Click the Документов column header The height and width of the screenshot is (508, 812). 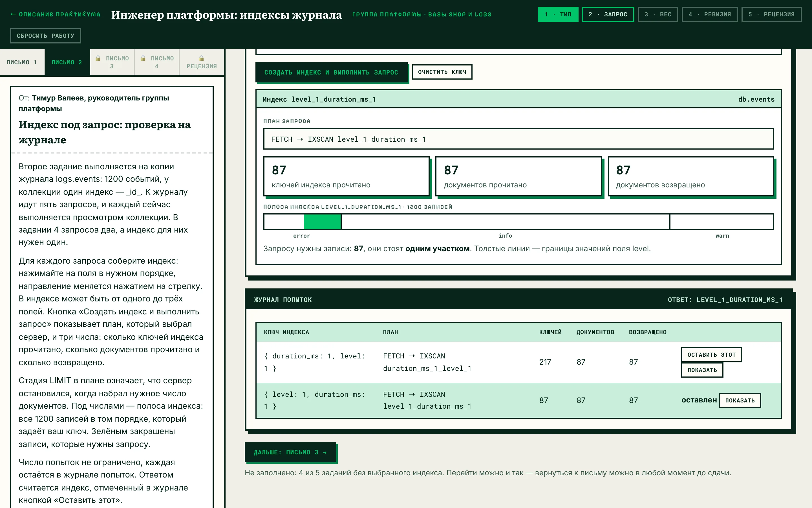(x=595, y=332)
